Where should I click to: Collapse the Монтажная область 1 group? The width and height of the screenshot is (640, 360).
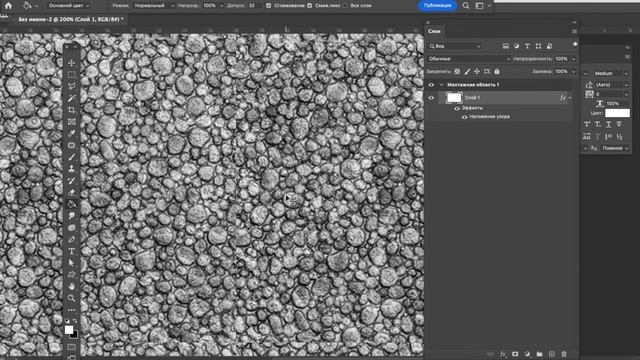pos(441,85)
